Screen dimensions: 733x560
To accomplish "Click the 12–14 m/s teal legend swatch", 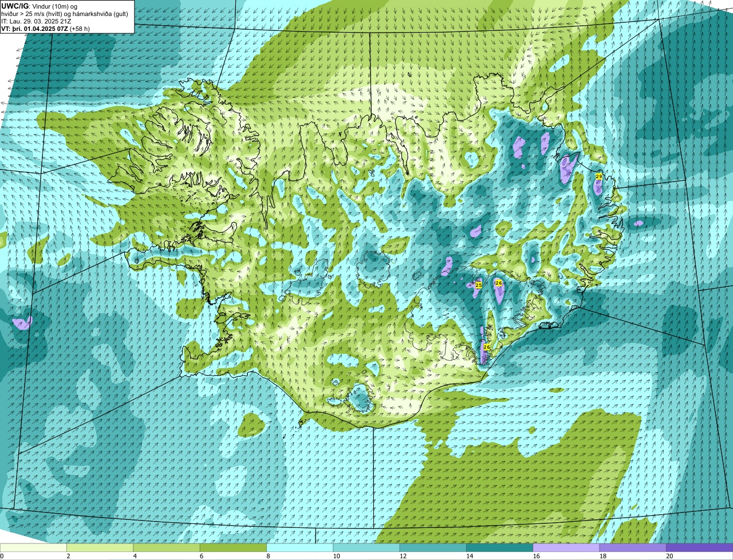I will coord(433,547).
